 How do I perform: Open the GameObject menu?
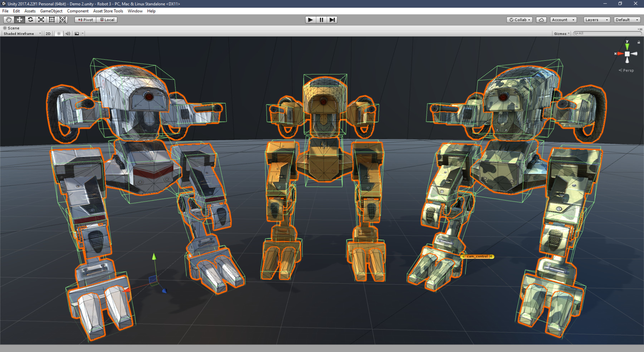pos(51,11)
